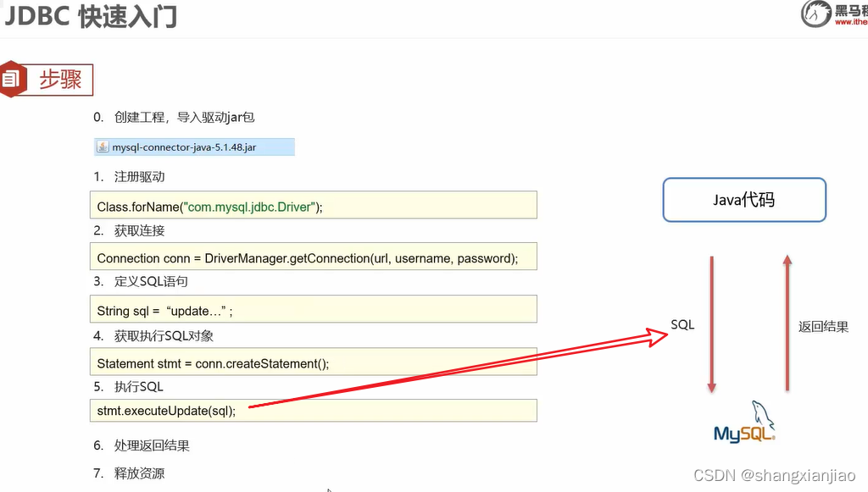This screenshot has height=492, width=868.
Task: Click the MySQL dolphin logo
Action: tap(744, 422)
